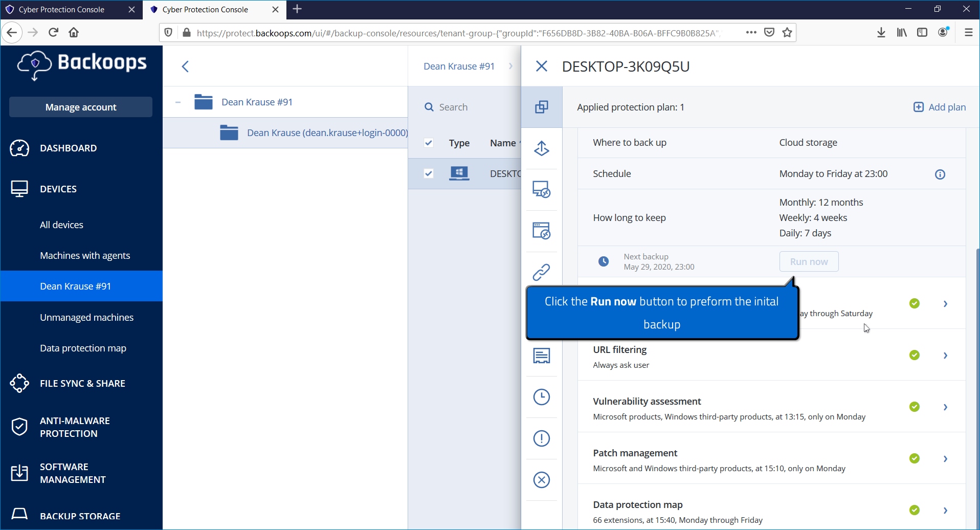Click the Dean Krause #91 folder icon
Screen dimensions: 980x530
pos(204,102)
